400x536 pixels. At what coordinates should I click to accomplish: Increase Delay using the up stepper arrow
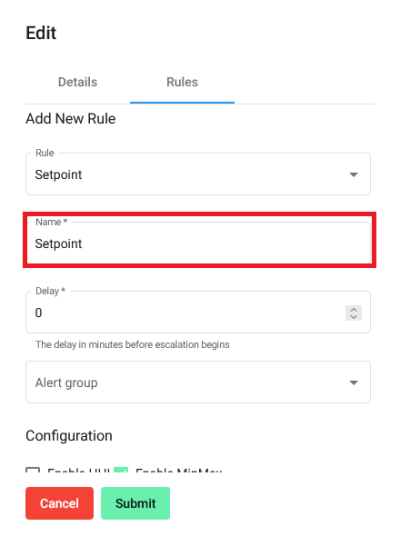point(354,309)
